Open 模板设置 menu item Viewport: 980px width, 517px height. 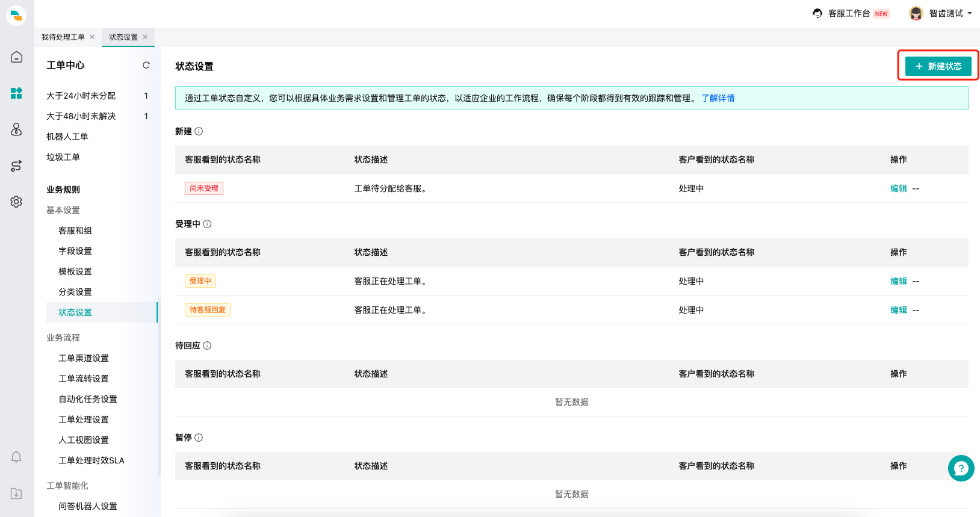click(x=75, y=271)
